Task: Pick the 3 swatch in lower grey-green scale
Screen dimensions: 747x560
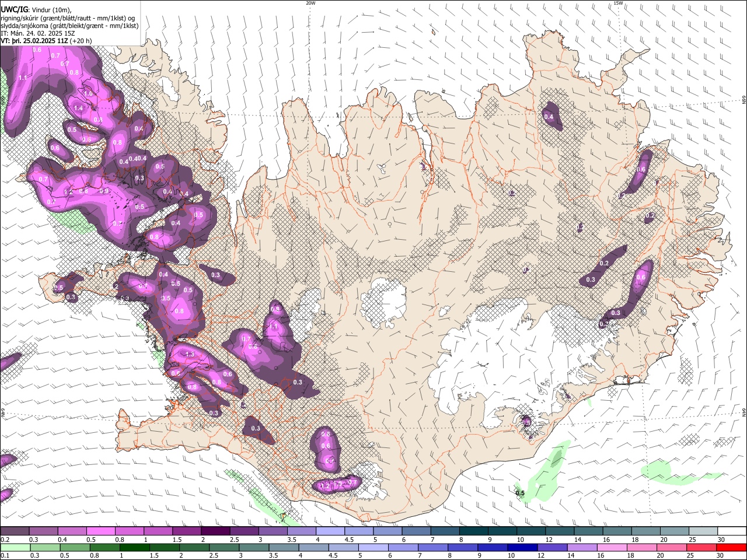Action: [253, 547]
